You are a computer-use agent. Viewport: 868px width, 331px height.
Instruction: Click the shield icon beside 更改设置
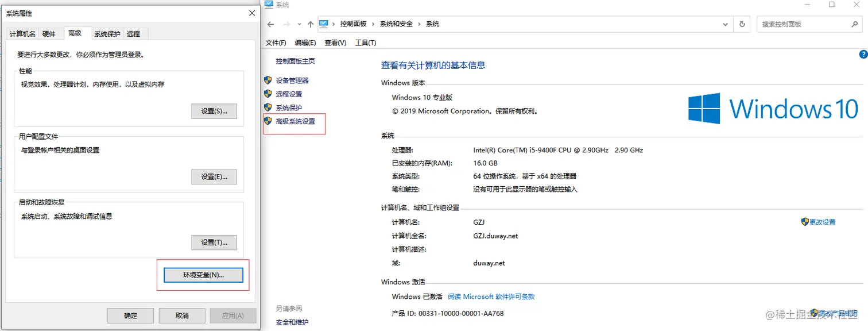(805, 222)
